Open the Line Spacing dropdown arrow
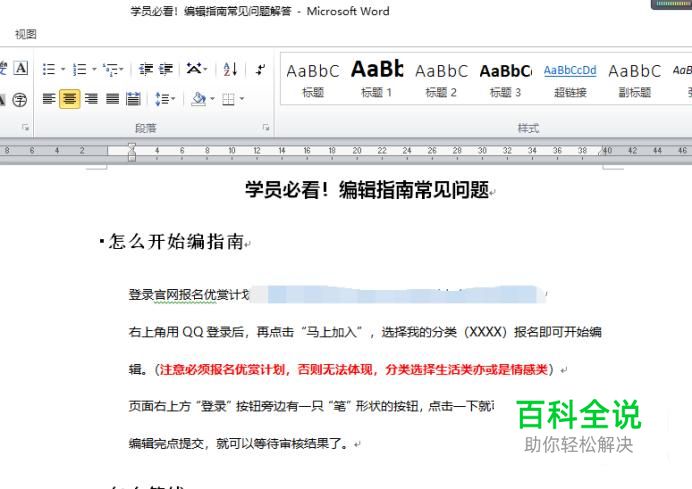Image resolution: width=692 pixels, height=489 pixels. pyautogui.click(x=173, y=99)
